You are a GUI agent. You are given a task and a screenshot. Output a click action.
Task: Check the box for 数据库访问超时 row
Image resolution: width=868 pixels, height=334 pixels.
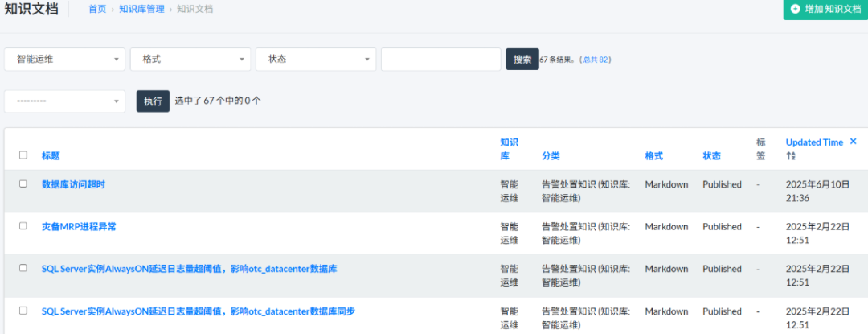pyautogui.click(x=23, y=184)
